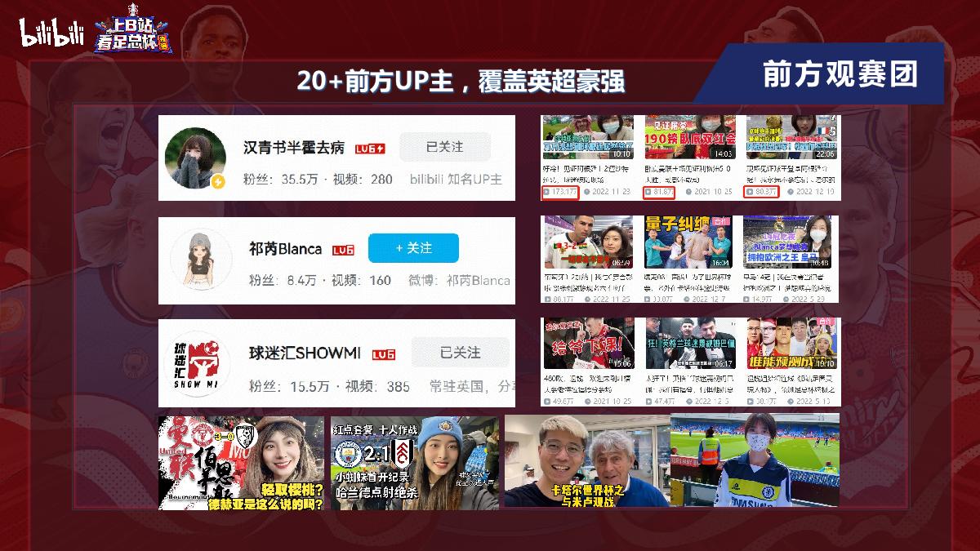
Task: Enable following via the +关注 button for 祁芮Blanca
Action: 414,248
